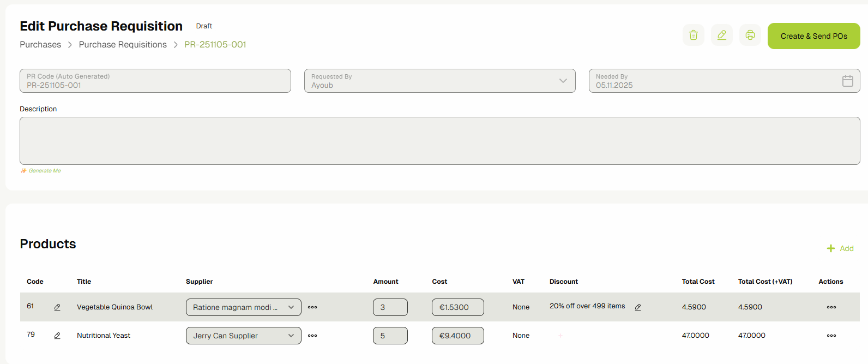Click into the Description text area

point(439,141)
